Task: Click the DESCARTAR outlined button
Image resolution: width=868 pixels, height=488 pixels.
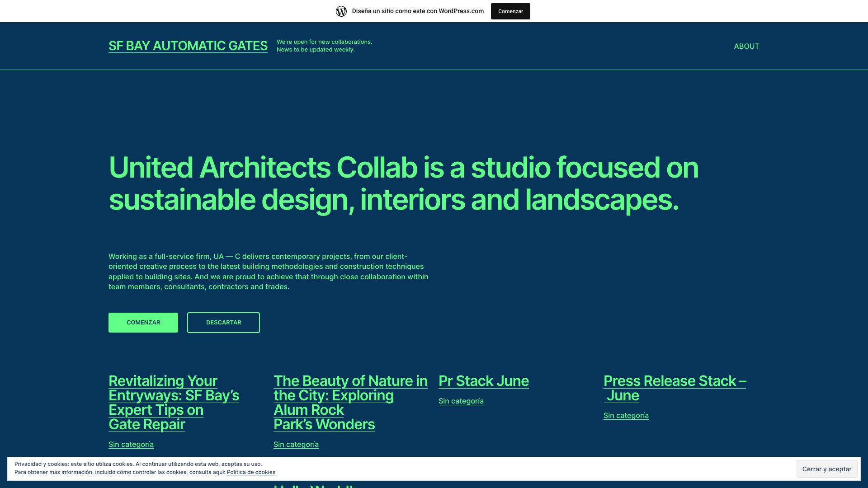Action: [223, 323]
